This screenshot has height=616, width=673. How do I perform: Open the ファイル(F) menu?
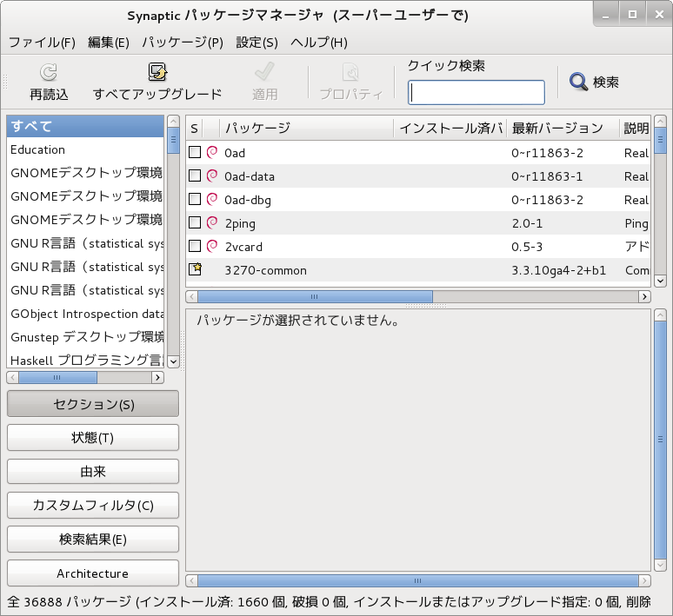(42, 43)
